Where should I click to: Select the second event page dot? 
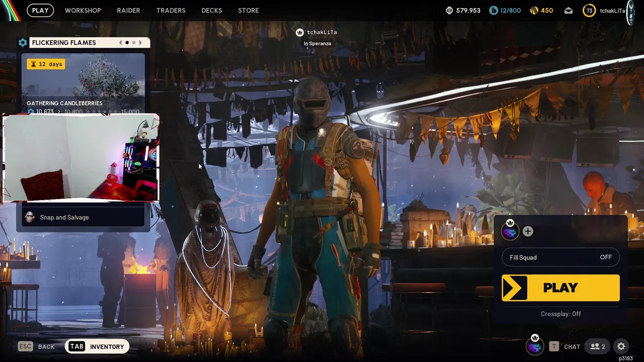tap(133, 43)
